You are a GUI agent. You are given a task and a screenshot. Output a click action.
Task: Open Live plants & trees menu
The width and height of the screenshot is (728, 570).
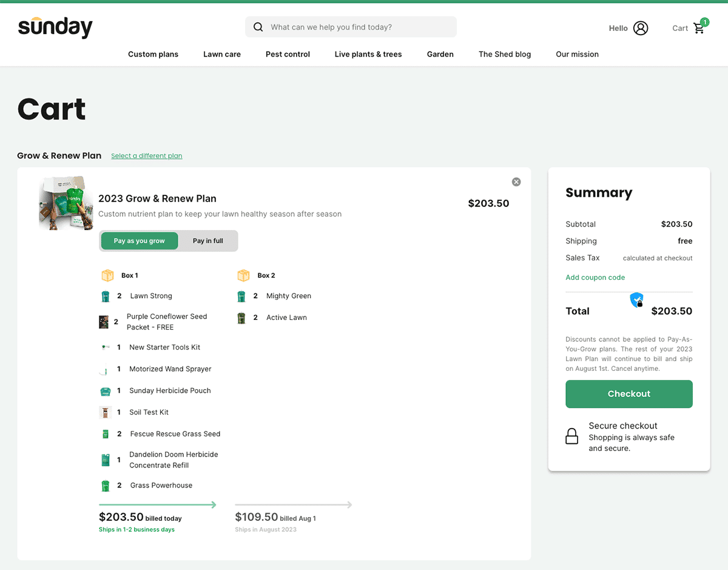pos(368,54)
